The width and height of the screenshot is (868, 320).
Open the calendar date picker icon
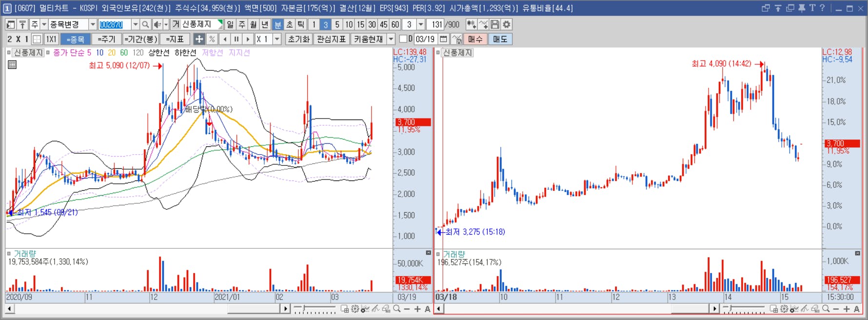[x=443, y=39]
